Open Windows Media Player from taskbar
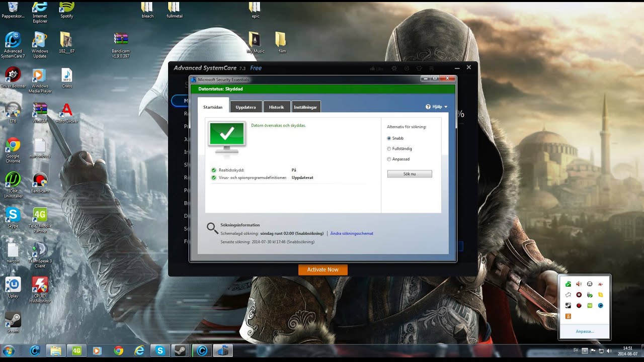The width and height of the screenshot is (644, 362). coord(97,350)
